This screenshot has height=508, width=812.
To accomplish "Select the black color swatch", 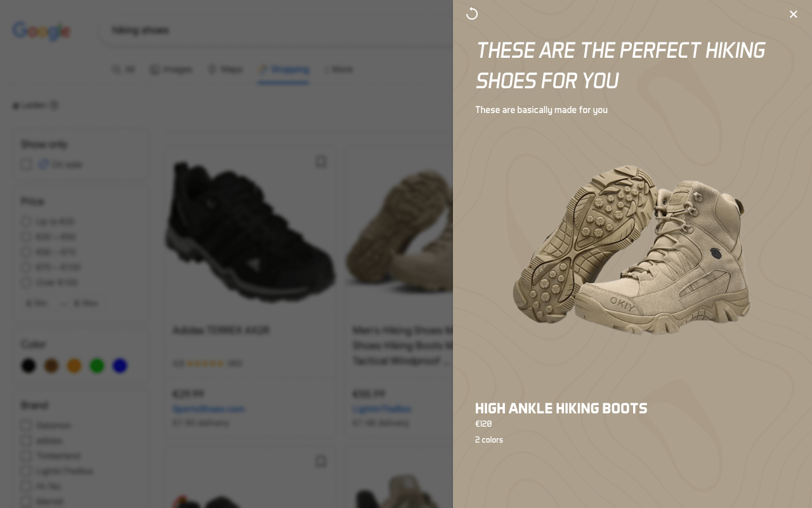I will pyautogui.click(x=29, y=366).
